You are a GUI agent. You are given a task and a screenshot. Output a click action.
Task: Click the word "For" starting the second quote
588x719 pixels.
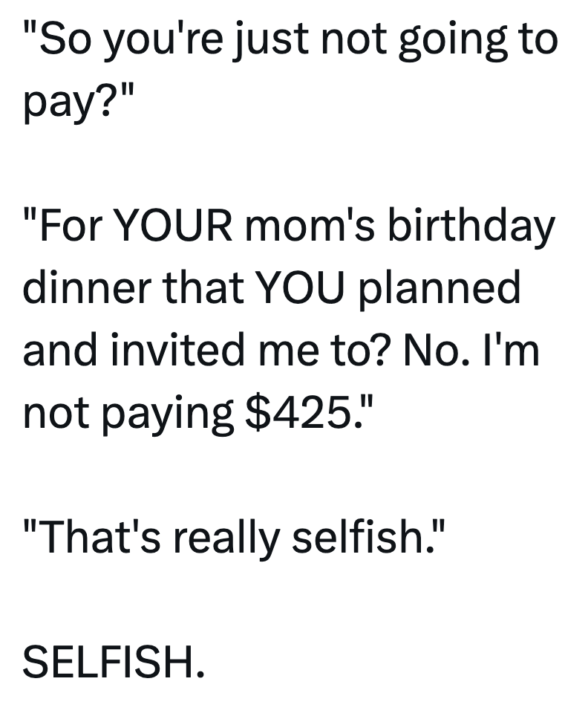click(x=72, y=225)
